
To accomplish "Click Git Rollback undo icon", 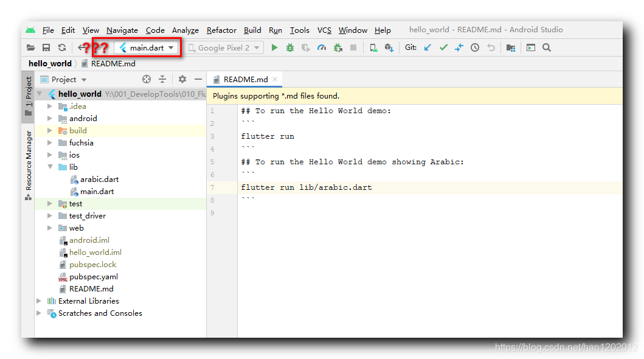I will (491, 47).
